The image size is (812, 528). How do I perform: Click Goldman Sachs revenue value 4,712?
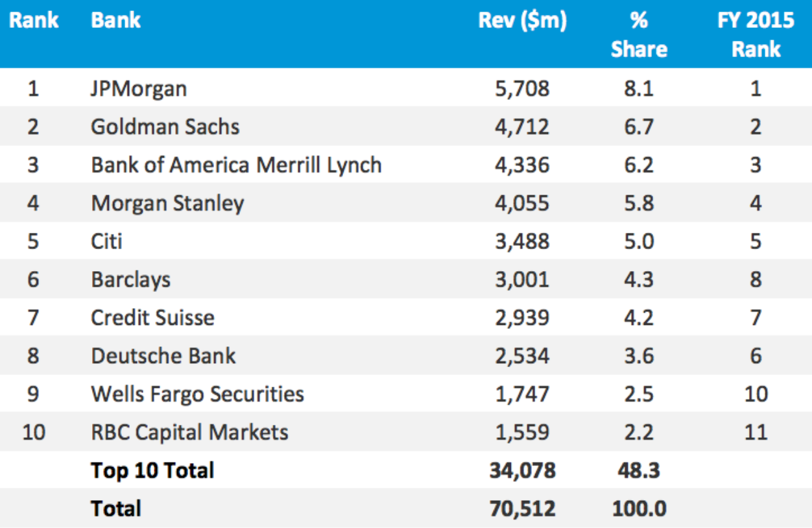(x=522, y=127)
